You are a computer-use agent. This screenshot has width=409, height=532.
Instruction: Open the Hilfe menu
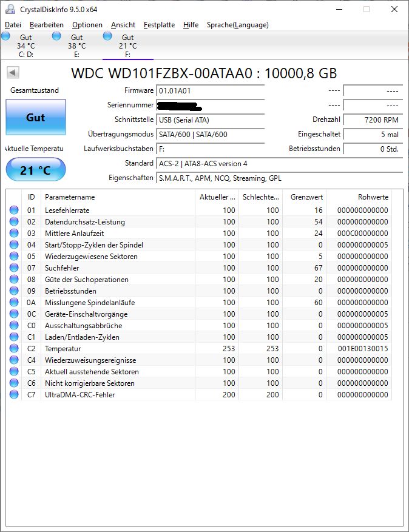tap(191, 25)
